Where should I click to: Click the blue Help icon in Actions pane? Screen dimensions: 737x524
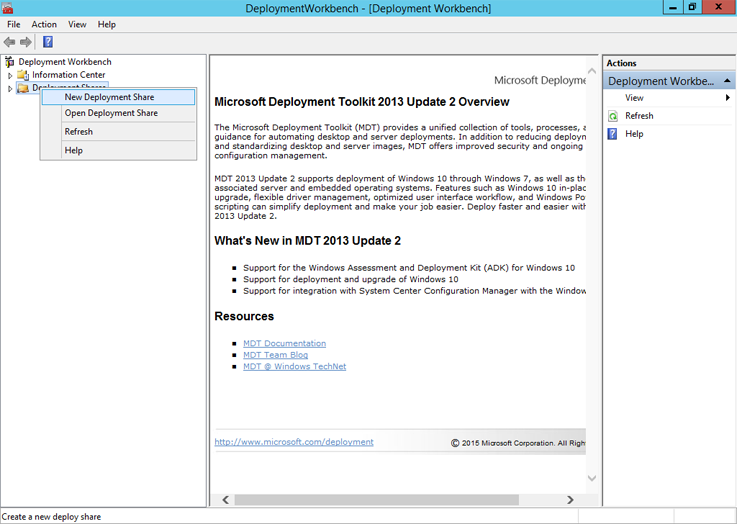point(613,134)
